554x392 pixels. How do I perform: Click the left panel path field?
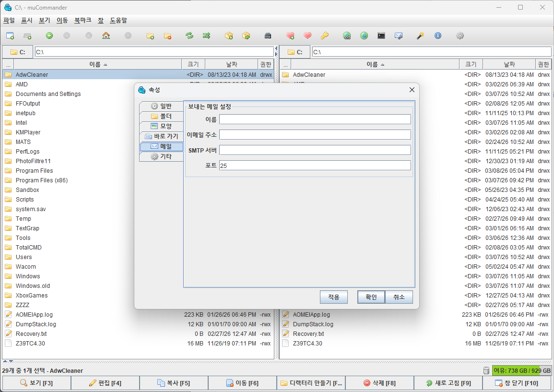[154, 52]
